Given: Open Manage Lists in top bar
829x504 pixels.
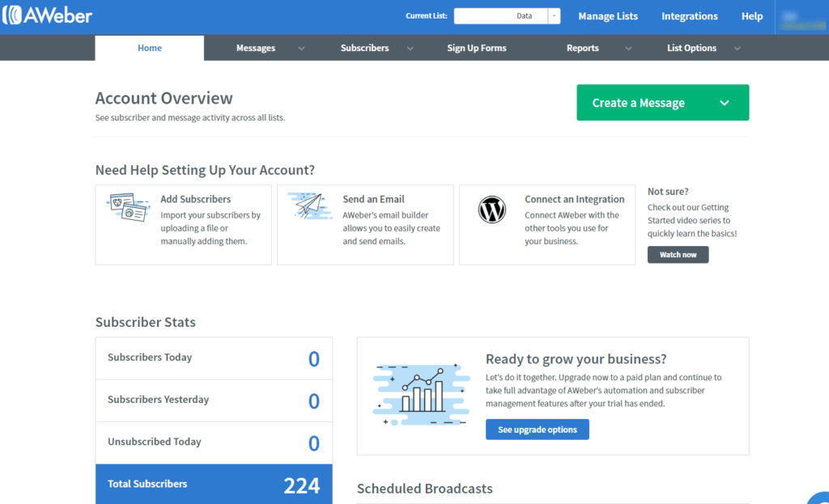Looking at the screenshot, I should (608, 16).
